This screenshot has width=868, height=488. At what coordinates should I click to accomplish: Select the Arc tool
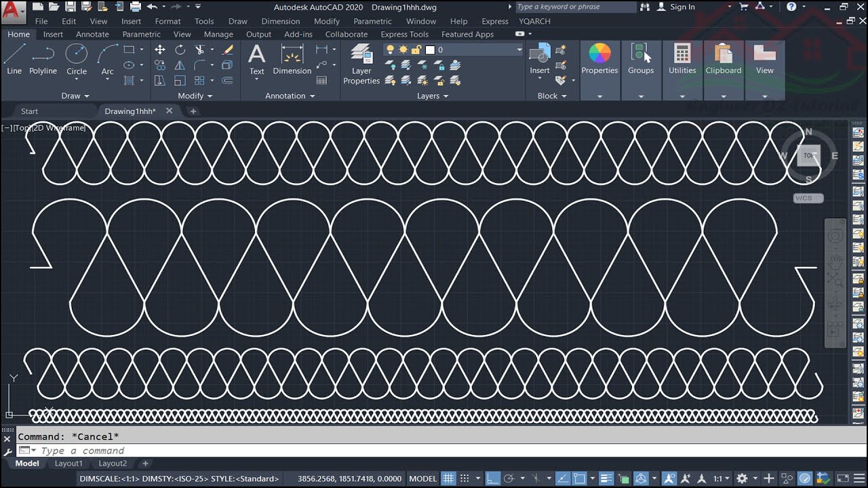tap(107, 59)
